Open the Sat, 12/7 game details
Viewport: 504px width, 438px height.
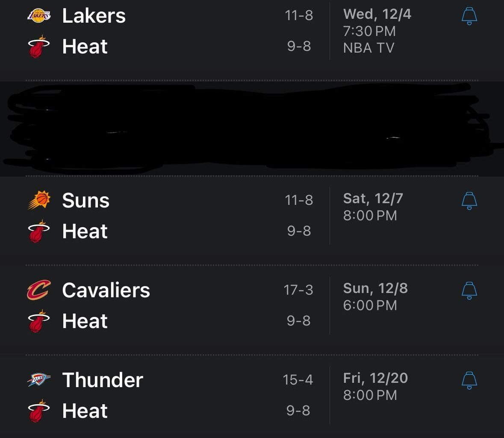click(x=373, y=198)
